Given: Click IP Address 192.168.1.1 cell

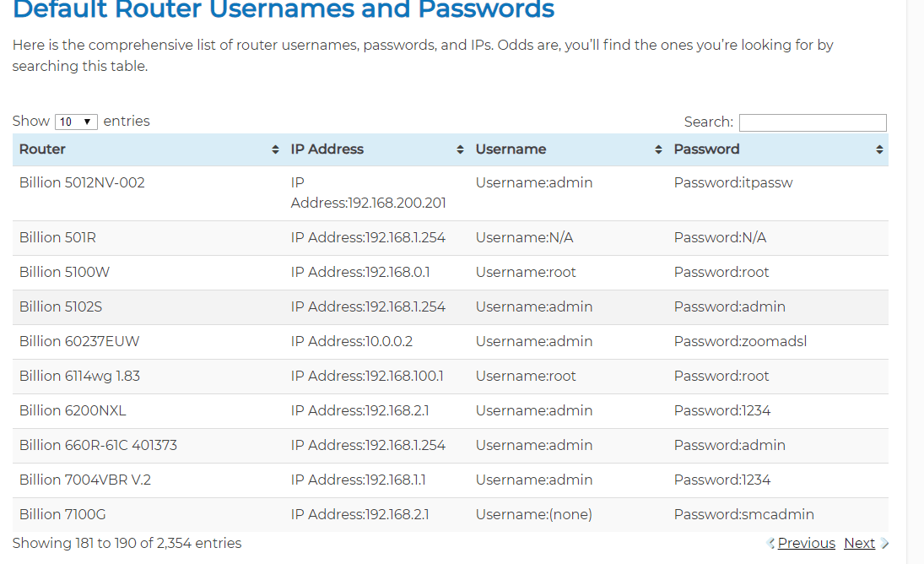Looking at the screenshot, I should (x=376, y=480).
